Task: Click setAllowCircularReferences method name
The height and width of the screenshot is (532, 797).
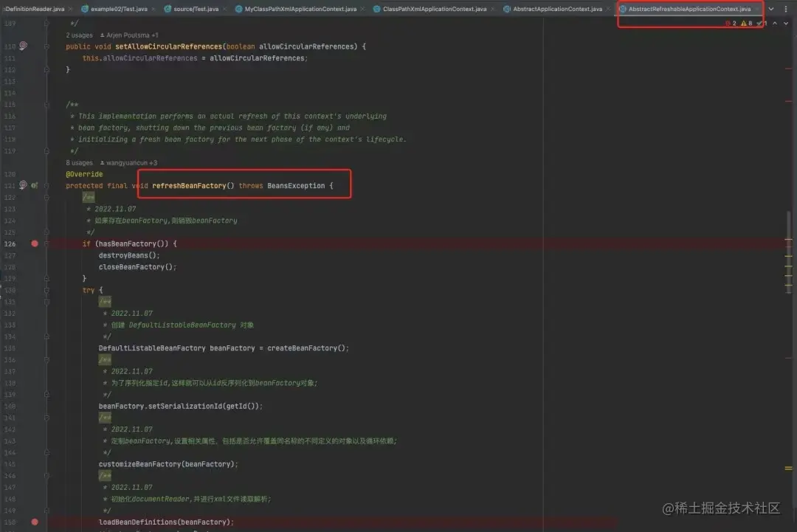Action: pos(169,46)
